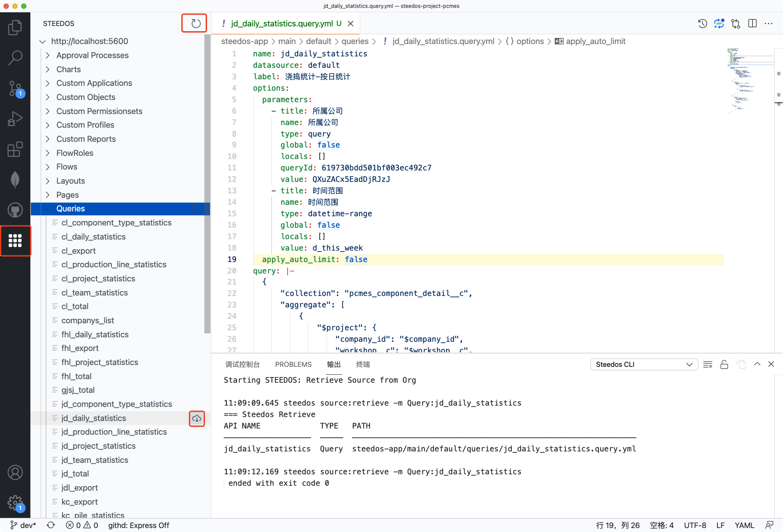Screen dimensions: 783x532
Task: Clear the output panel
Action: click(x=708, y=364)
